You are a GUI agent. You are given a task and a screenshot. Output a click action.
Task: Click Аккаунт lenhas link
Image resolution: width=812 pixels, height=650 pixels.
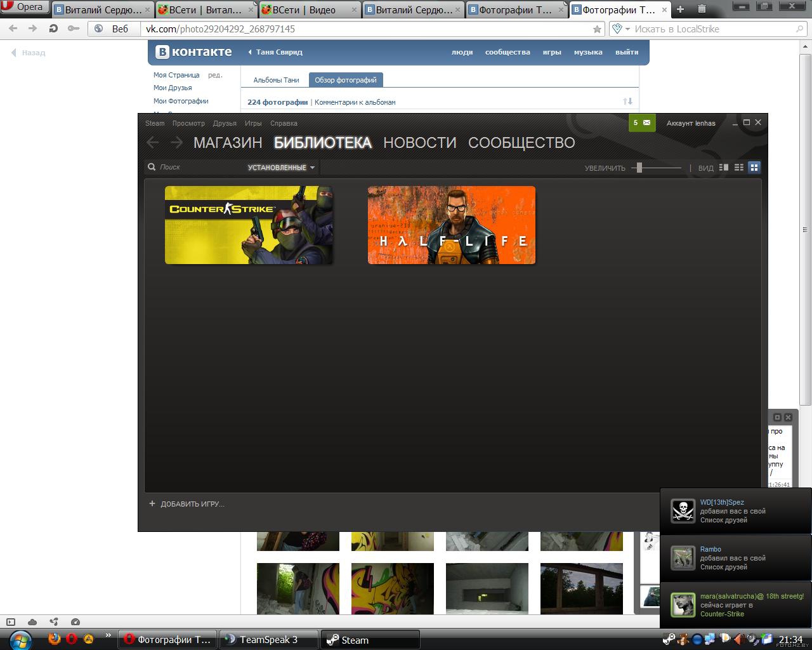[691, 123]
